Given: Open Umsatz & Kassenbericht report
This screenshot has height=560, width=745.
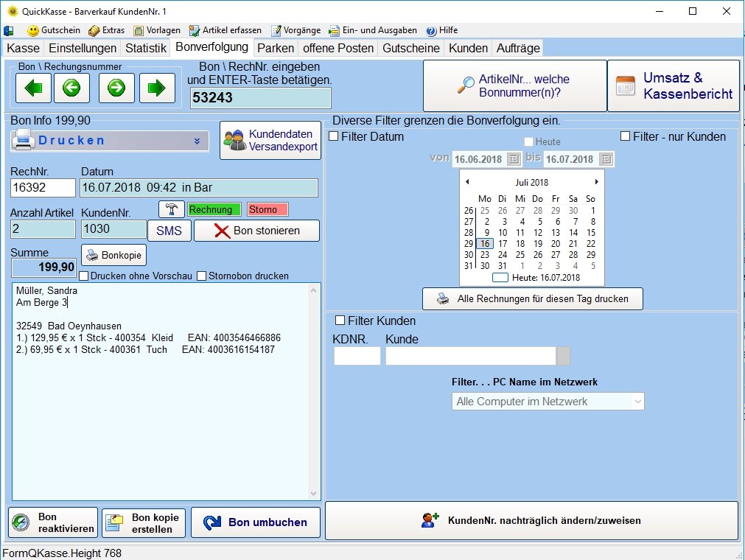Looking at the screenshot, I should (x=673, y=86).
